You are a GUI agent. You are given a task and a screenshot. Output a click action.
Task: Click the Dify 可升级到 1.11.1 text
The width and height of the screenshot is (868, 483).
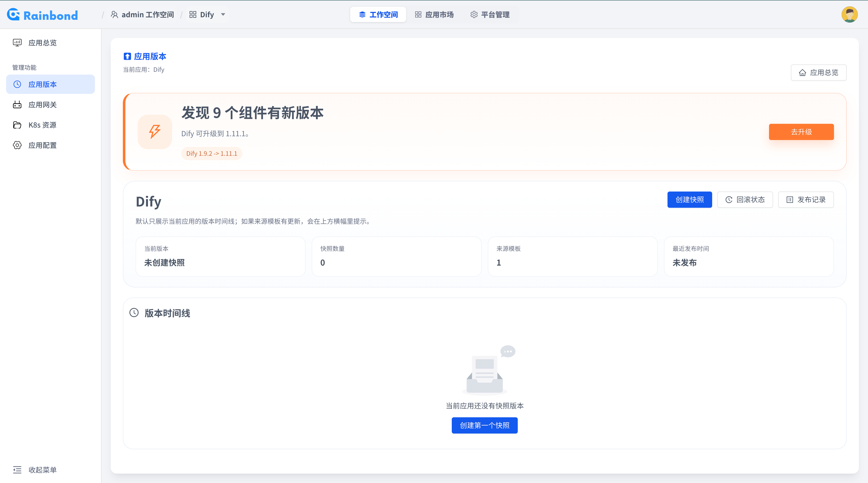coord(216,134)
